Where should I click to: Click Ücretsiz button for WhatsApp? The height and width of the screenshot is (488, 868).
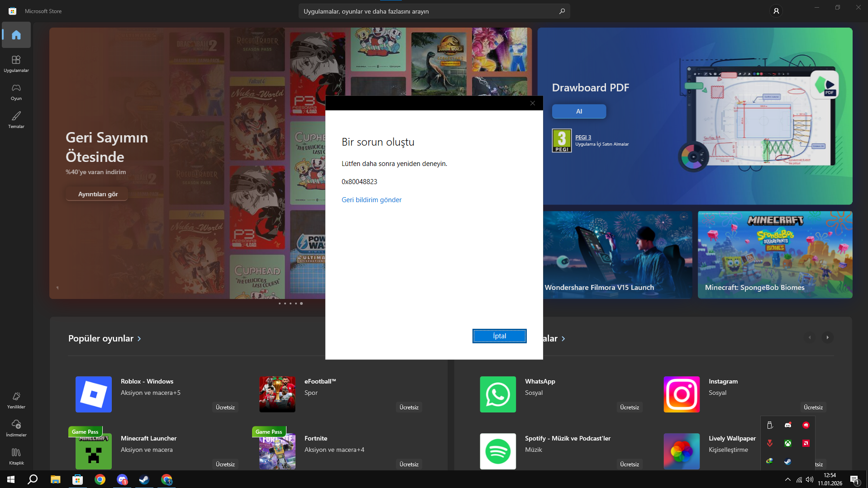pyautogui.click(x=630, y=407)
